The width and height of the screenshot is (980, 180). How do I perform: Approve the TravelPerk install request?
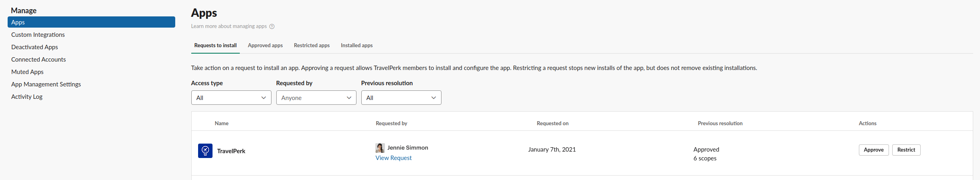(873, 150)
